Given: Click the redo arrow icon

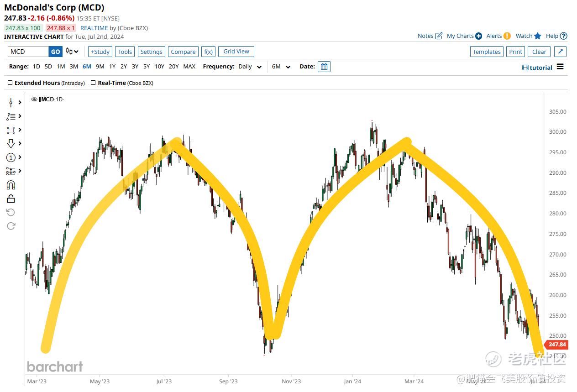Looking at the screenshot, I should 11,226.
